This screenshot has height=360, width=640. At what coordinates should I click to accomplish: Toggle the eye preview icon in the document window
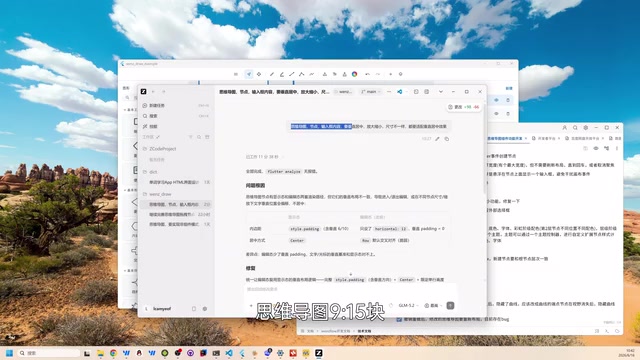pos(596,148)
